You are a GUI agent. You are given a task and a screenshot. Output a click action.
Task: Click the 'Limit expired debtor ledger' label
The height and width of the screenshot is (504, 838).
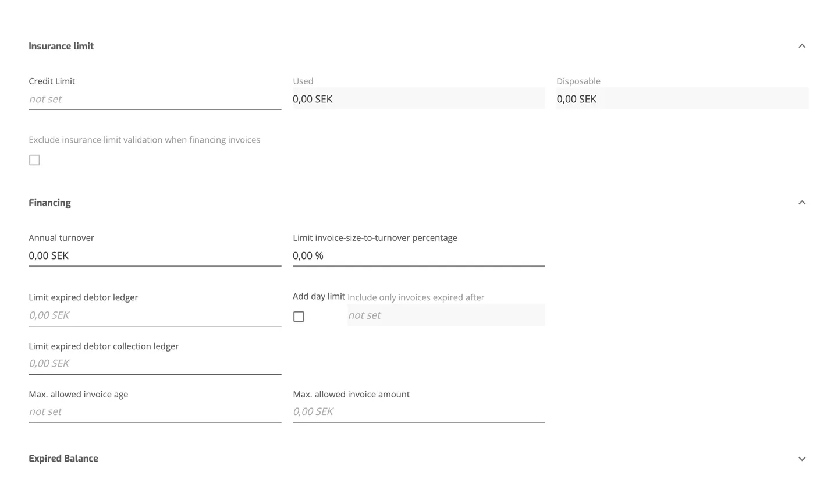point(83,297)
